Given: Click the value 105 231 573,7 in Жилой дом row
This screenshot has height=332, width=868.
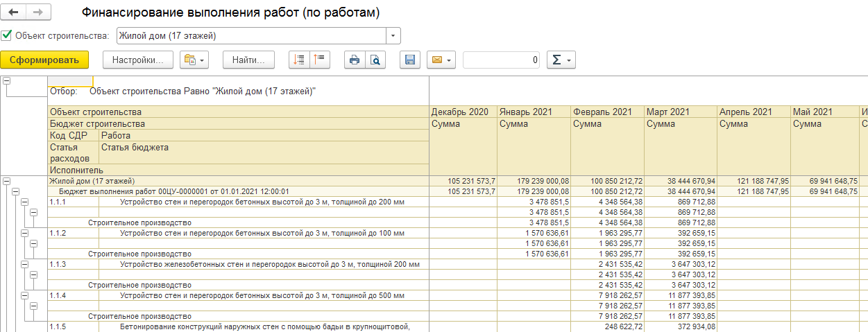Looking at the screenshot, I should pos(472,181).
